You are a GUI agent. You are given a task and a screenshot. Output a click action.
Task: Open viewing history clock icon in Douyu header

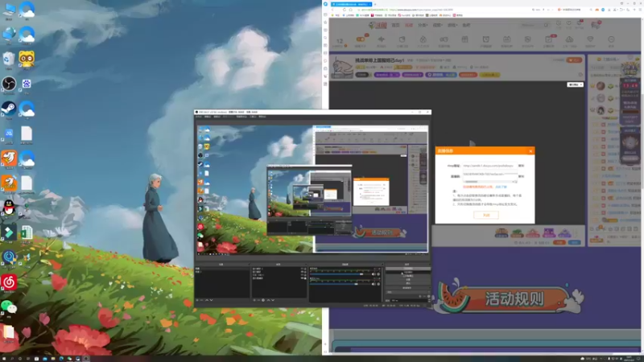[x=559, y=24]
